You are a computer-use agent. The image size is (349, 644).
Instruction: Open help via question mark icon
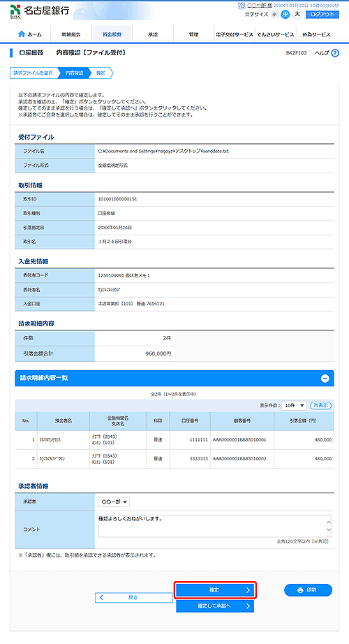click(334, 52)
